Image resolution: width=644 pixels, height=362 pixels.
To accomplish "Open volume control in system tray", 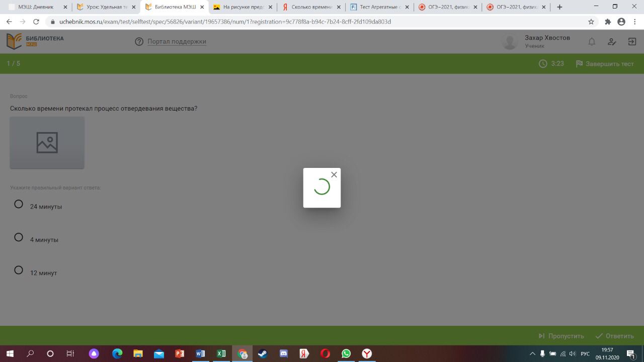I will pos(572,353).
